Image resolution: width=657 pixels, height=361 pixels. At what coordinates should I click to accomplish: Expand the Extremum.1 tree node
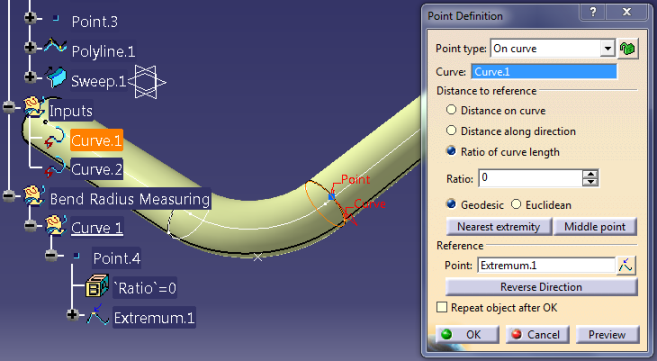pyautogui.click(x=72, y=315)
